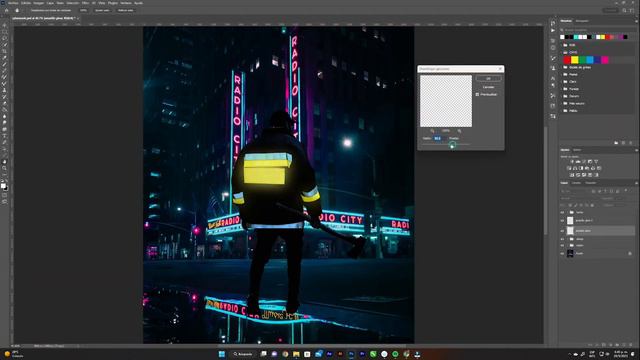Image resolution: width=640 pixels, height=360 pixels.
Task: Create new swatch group folder icon
Action: 616,143
